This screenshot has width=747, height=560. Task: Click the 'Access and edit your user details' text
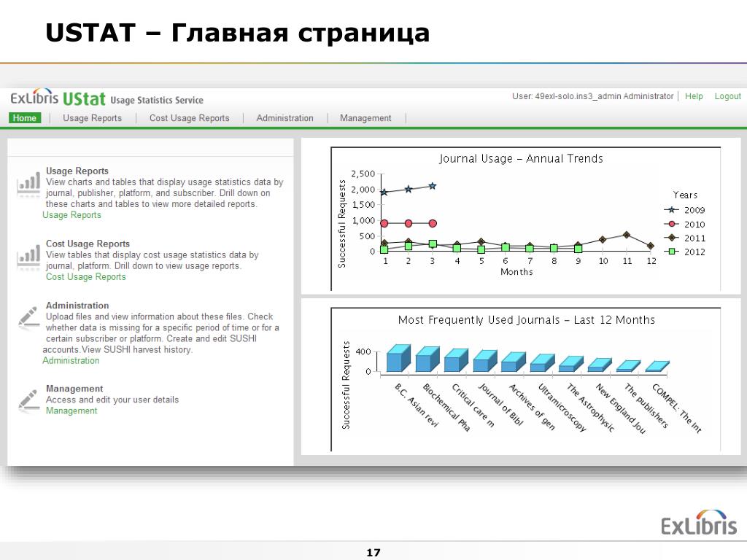point(112,400)
